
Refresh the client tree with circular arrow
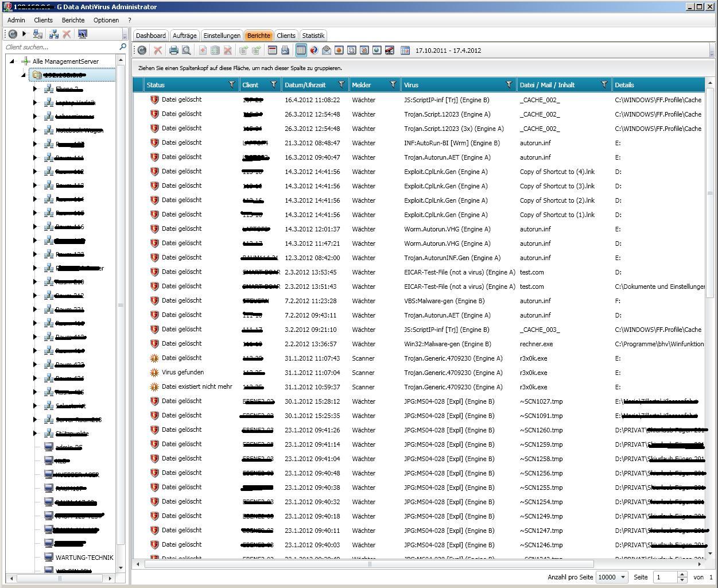(x=13, y=34)
